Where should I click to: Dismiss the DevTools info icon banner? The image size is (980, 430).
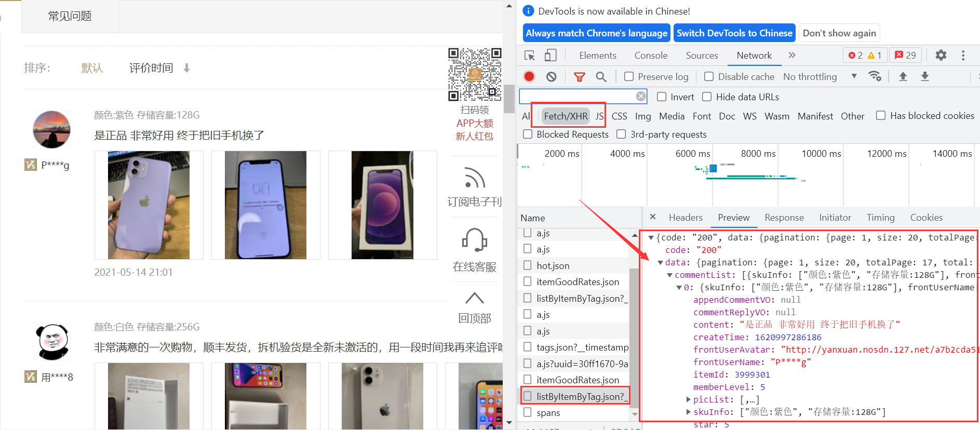tap(528, 11)
